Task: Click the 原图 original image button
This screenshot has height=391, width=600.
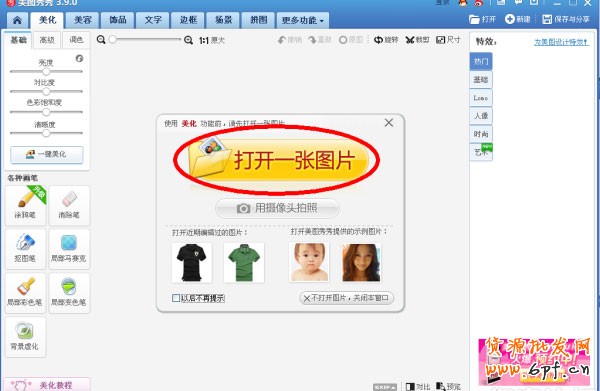Action: click(x=351, y=40)
